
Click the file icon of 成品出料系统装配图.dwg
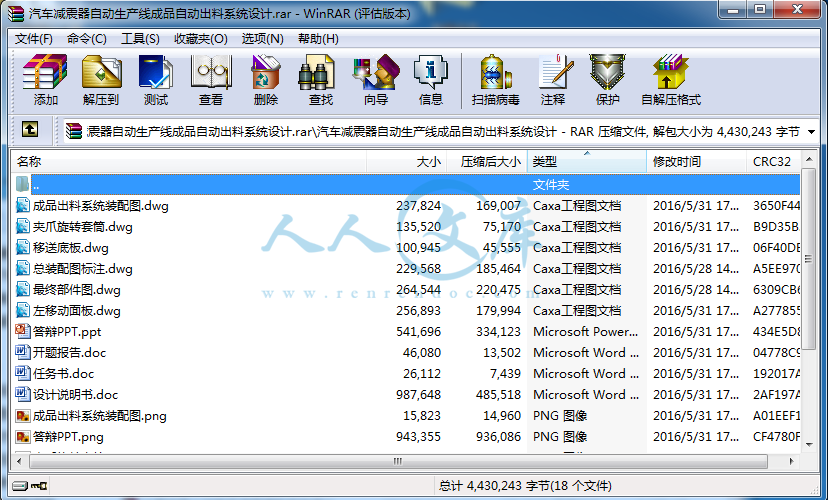click(x=23, y=205)
